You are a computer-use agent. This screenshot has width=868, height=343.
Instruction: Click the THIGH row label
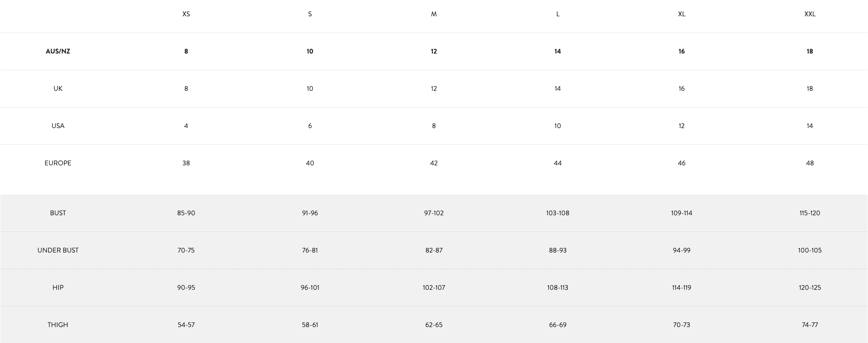(x=58, y=325)
